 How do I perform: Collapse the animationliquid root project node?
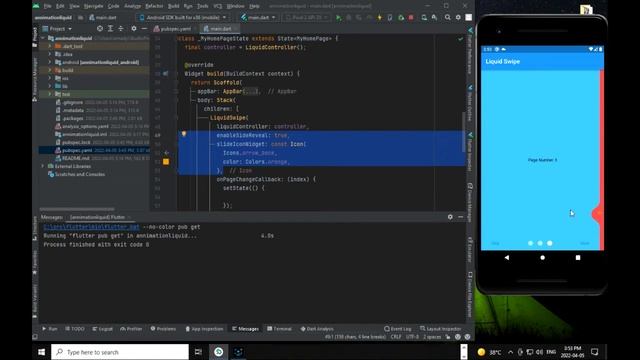(x=43, y=38)
